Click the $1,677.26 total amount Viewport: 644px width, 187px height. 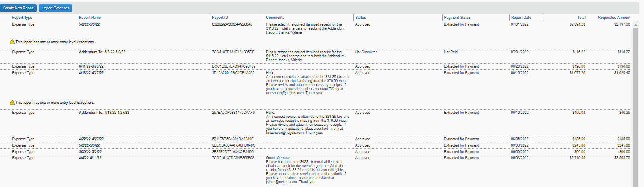(x=577, y=73)
